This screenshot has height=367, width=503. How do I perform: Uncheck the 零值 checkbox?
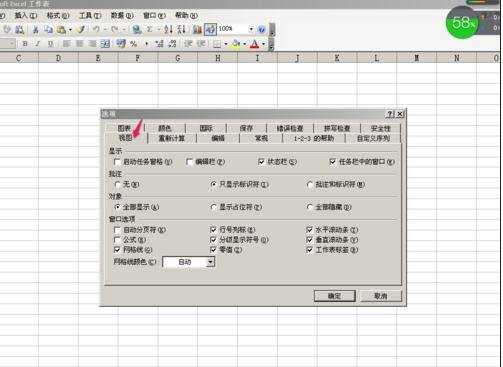pyautogui.click(x=213, y=249)
